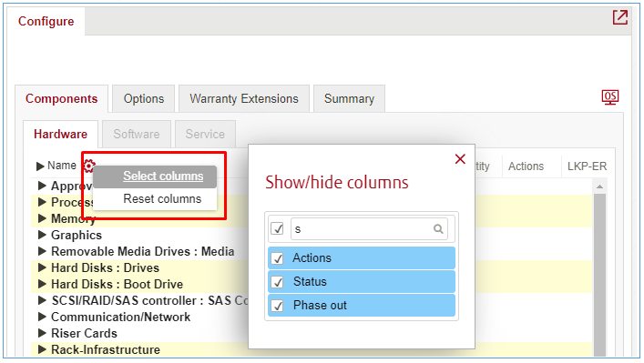
Task: Select the Hard Disks : Boot Drive label
Action: [x=118, y=284]
